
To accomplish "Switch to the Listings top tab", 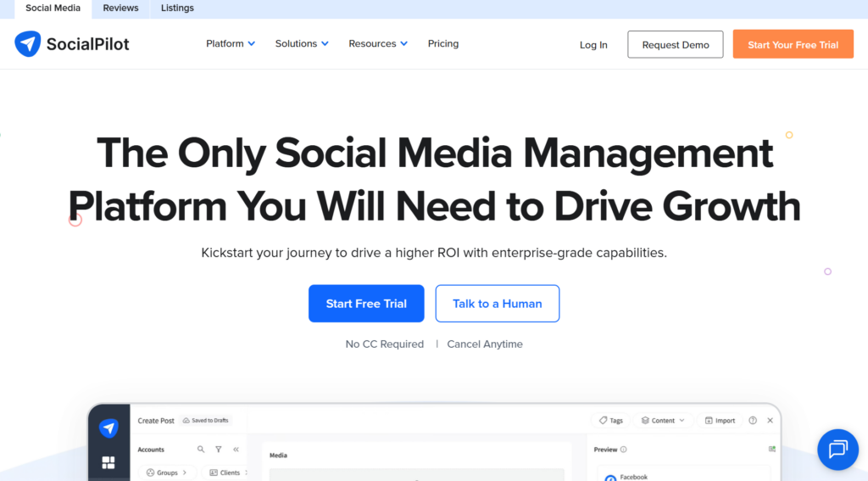I will click(177, 8).
